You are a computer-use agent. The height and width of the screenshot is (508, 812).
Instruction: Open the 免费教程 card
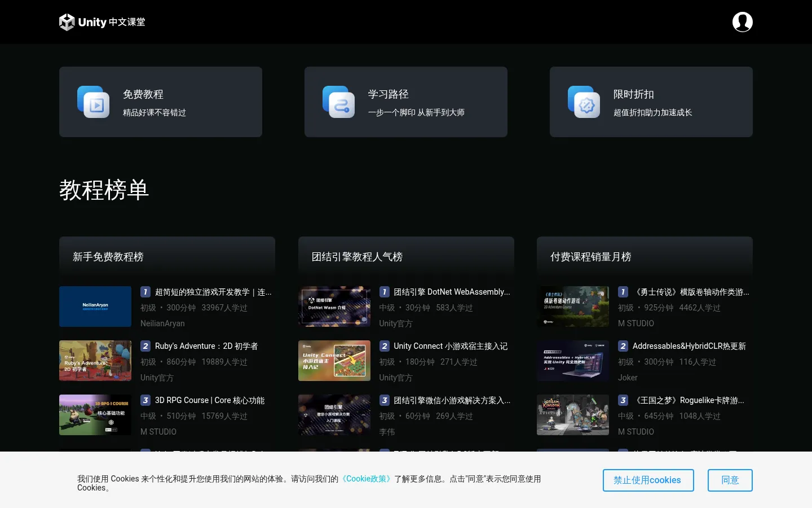pos(161,102)
